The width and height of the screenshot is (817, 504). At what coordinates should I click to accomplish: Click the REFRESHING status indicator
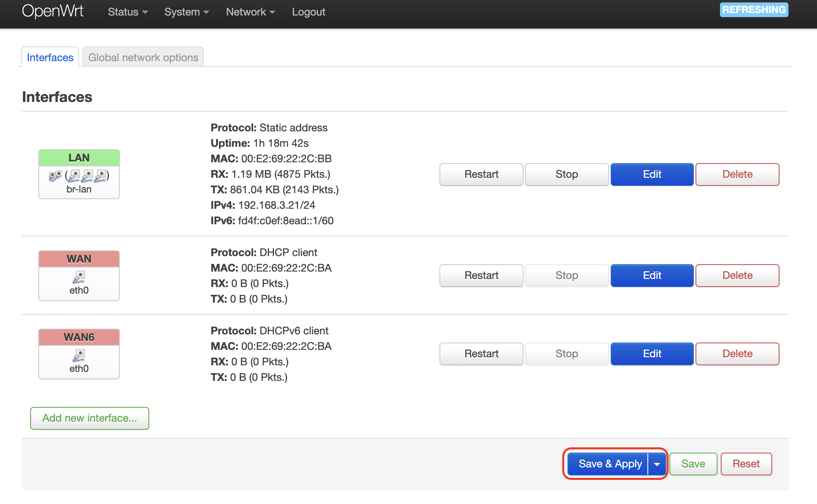(753, 10)
